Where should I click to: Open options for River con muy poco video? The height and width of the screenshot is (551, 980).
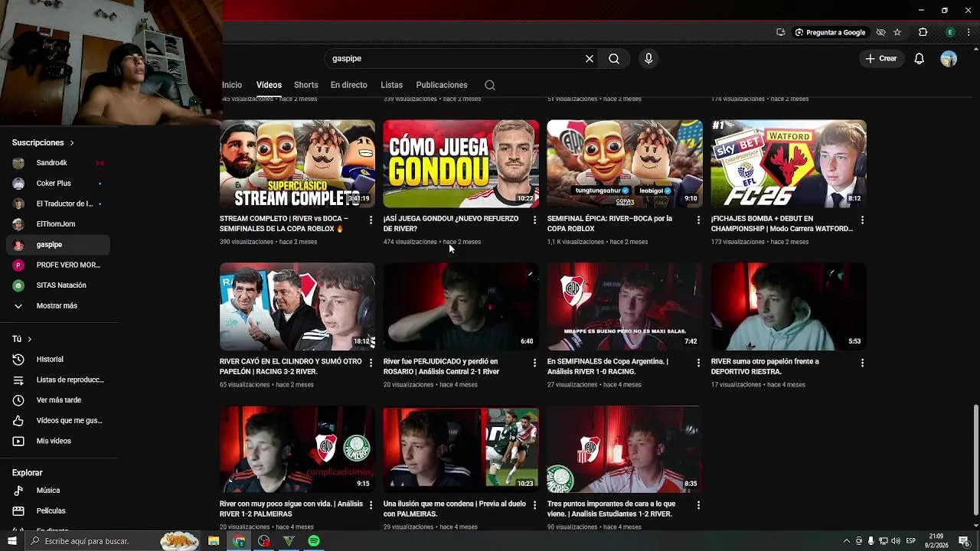(x=371, y=506)
